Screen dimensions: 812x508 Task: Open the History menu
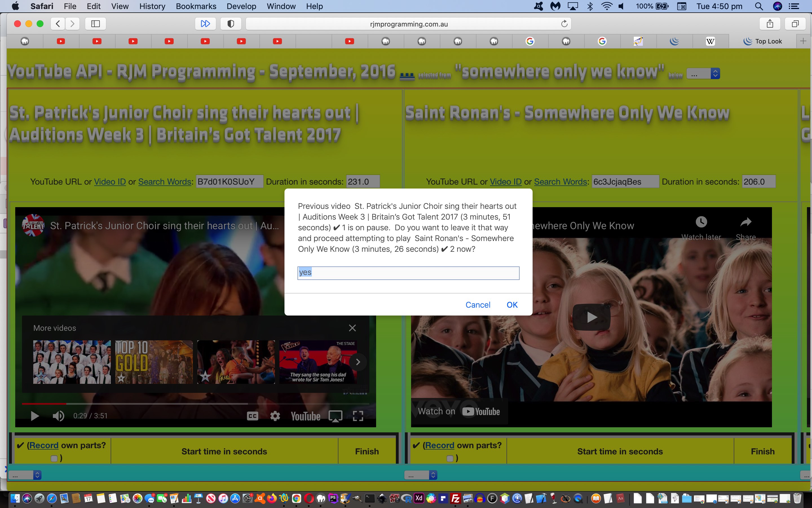pos(152,6)
